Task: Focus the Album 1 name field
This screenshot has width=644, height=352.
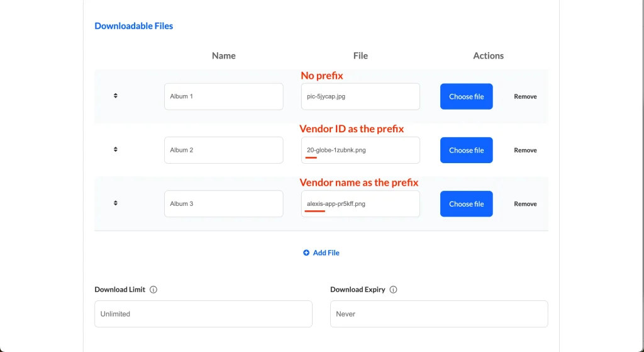Action: click(x=223, y=96)
